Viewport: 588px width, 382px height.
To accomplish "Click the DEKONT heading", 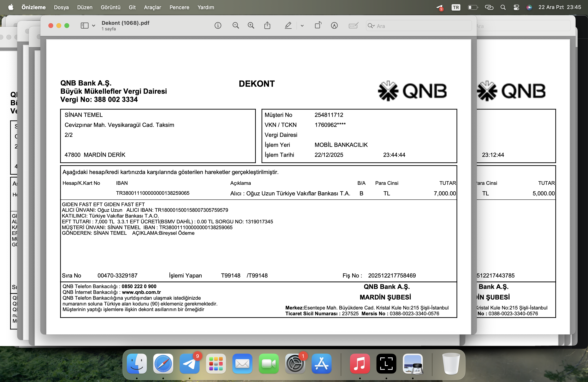I will (x=257, y=84).
